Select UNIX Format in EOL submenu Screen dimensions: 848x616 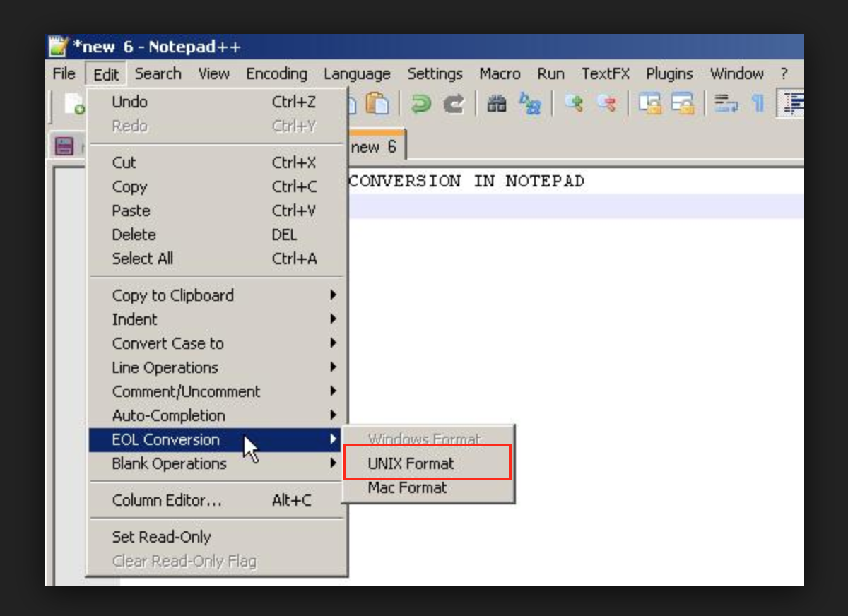tap(428, 463)
